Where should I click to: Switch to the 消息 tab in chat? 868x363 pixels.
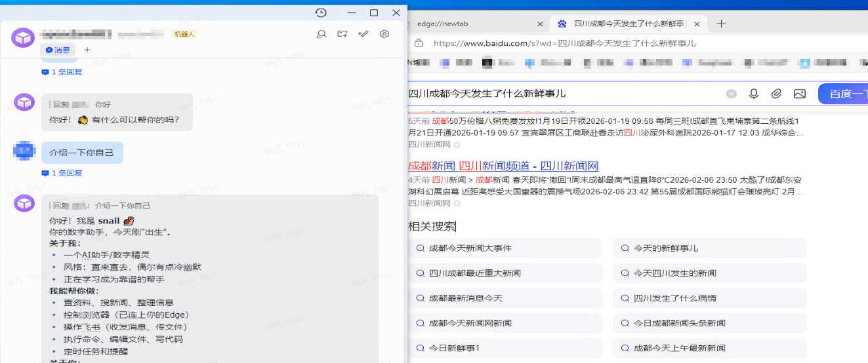point(58,50)
